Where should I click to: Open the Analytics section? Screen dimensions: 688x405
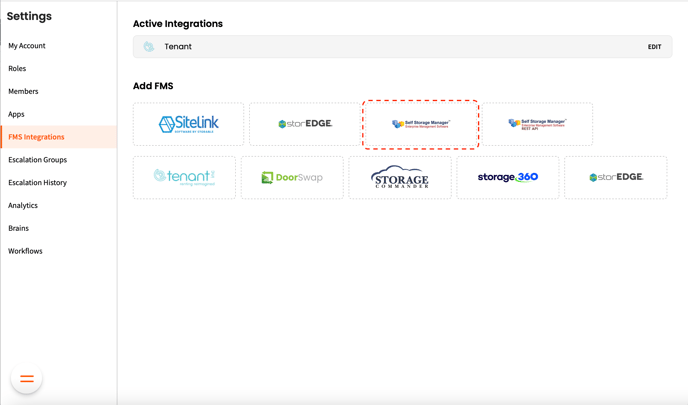pyautogui.click(x=23, y=205)
